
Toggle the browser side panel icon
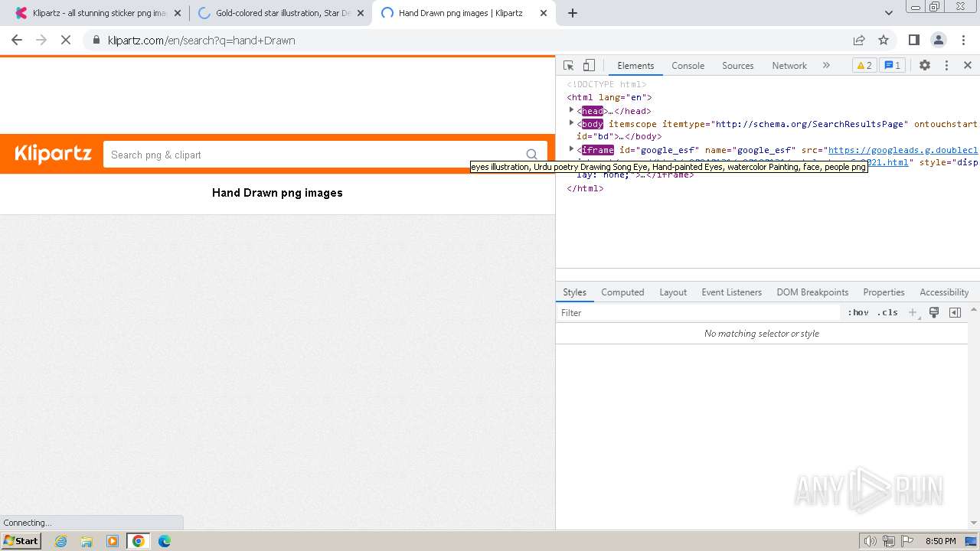913,40
